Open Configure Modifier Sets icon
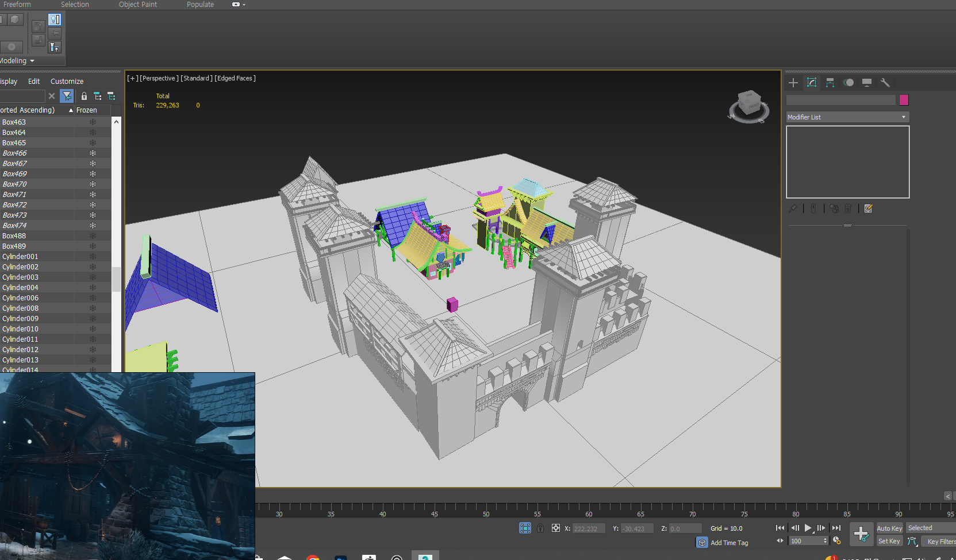956x560 pixels. pos(869,208)
